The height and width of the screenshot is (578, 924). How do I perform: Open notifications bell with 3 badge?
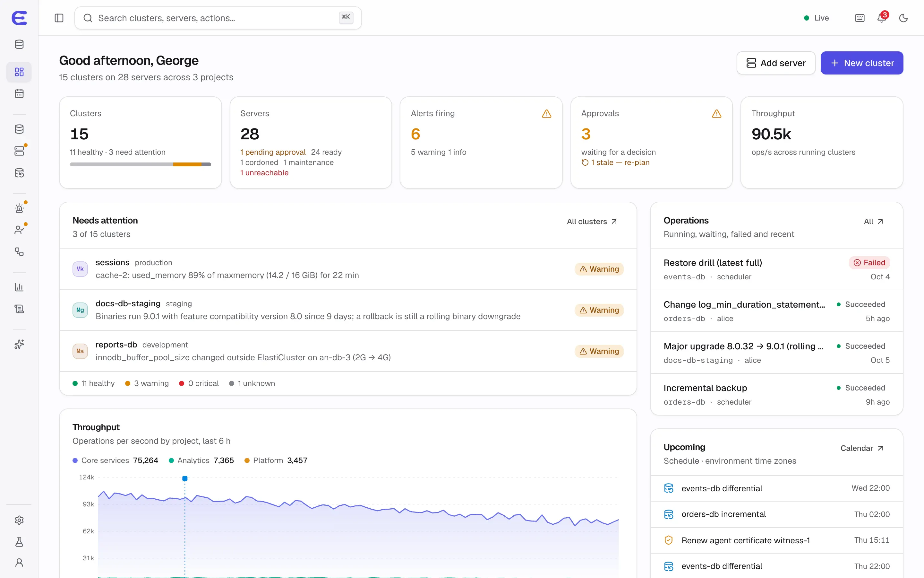click(x=882, y=18)
